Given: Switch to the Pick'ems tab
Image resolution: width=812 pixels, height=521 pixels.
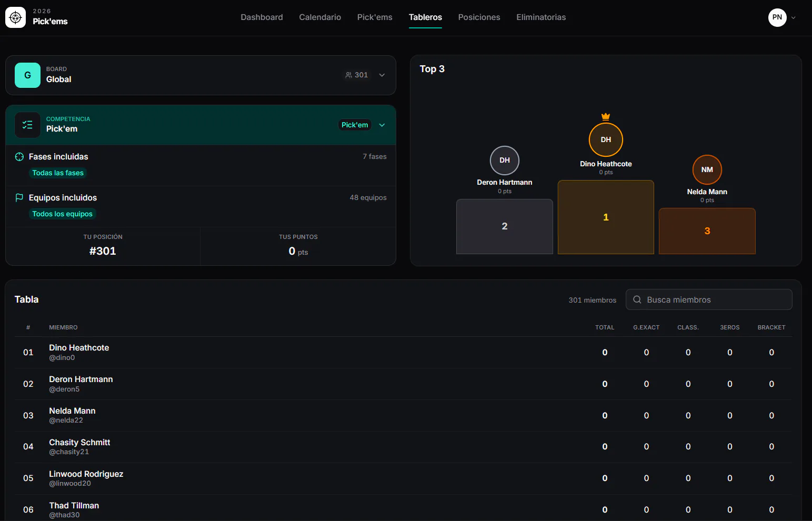Looking at the screenshot, I should point(375,17).
